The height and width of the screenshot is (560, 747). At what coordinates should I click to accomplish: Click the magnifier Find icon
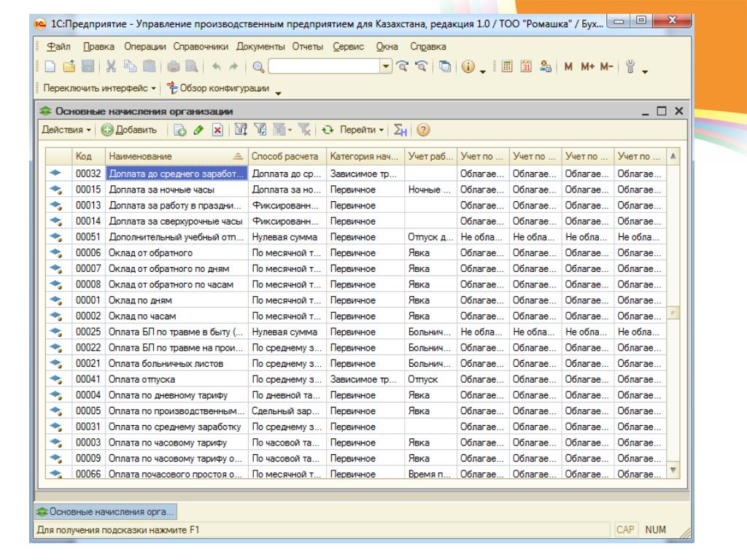[x=258, y=66]
